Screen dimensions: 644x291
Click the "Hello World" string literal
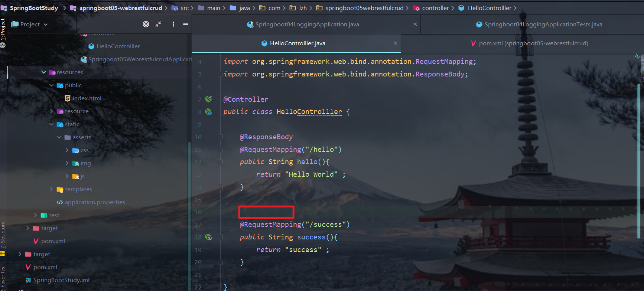click(312, 174)
